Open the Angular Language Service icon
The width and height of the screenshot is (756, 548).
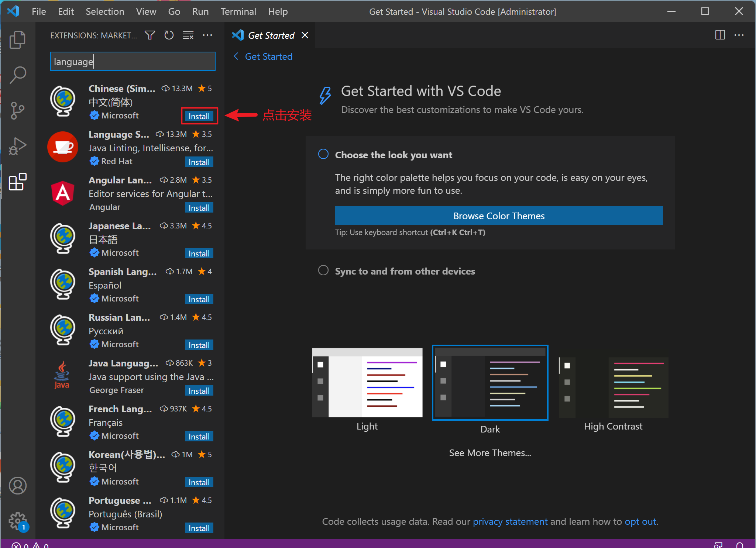pyautogui.click(x=63, y=193)
